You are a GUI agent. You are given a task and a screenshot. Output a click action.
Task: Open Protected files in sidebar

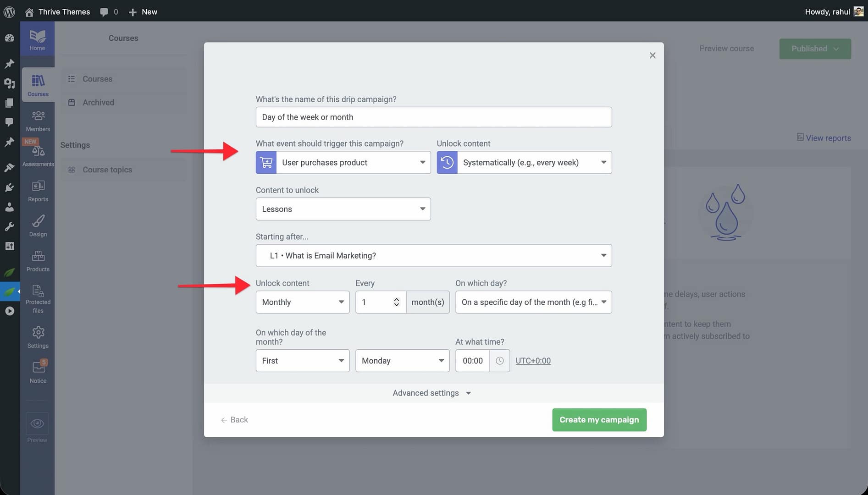[x=38, y=298]
